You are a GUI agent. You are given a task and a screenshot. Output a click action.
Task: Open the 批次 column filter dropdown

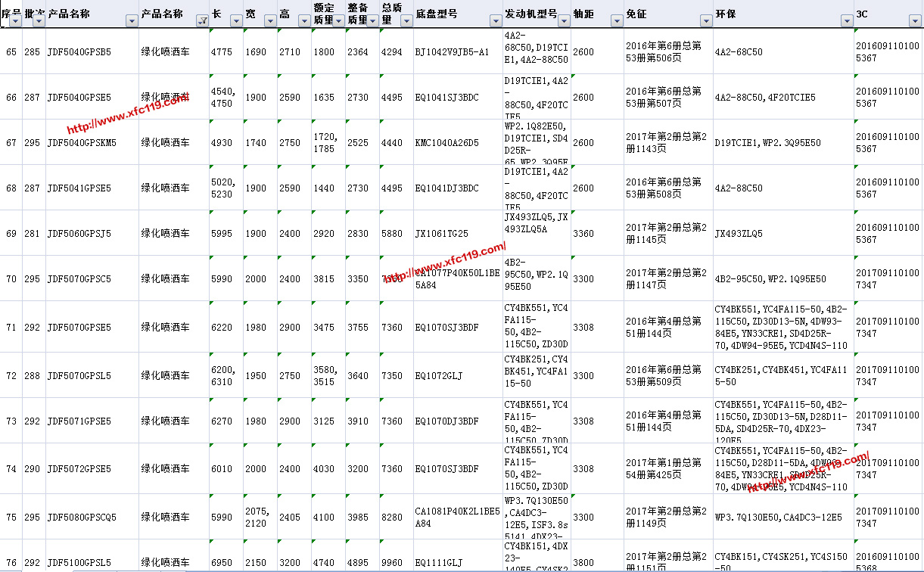point(39,21)
